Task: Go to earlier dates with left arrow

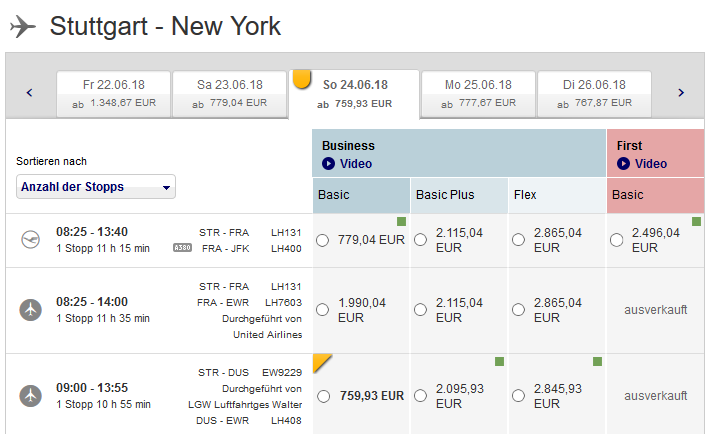Action: coord(30,93)
